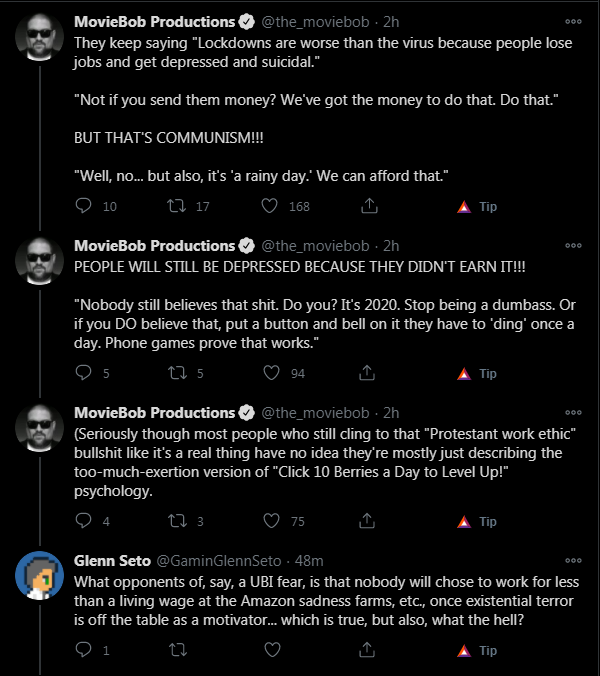Open Glenn Seto's pixel avatar
Viewport: 600px width, 676px height.
[x=39, y=576]
